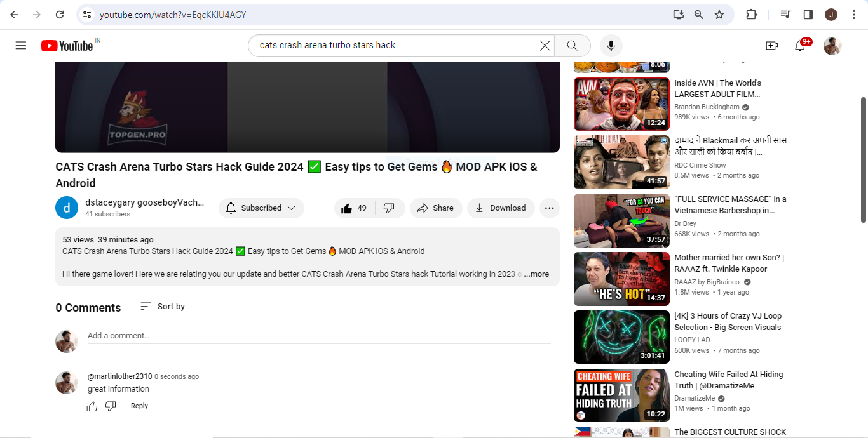Open dstaceygary gooseboyVach channel name
This screenshot has width=868, height=438.
click(x=145, y=202)
